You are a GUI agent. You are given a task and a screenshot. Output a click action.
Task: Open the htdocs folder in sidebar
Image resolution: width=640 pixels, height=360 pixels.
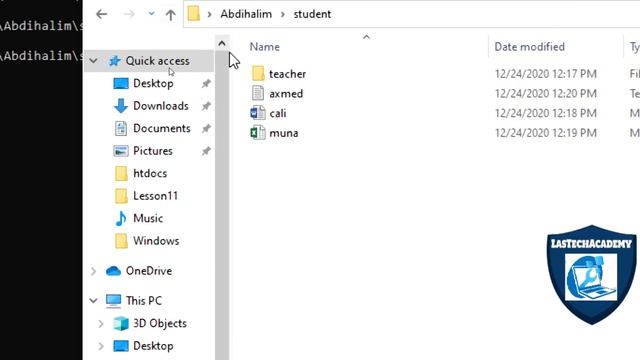150,173
